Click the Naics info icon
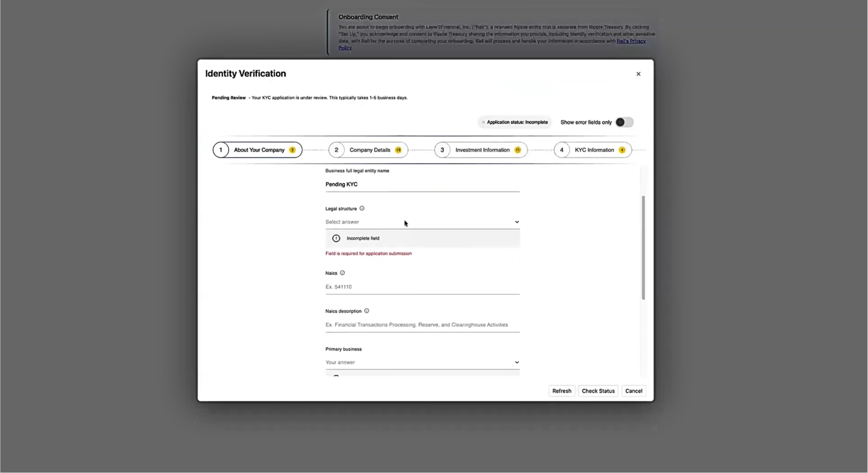Screen dimensions: 868x473 (x=342, y=273)
